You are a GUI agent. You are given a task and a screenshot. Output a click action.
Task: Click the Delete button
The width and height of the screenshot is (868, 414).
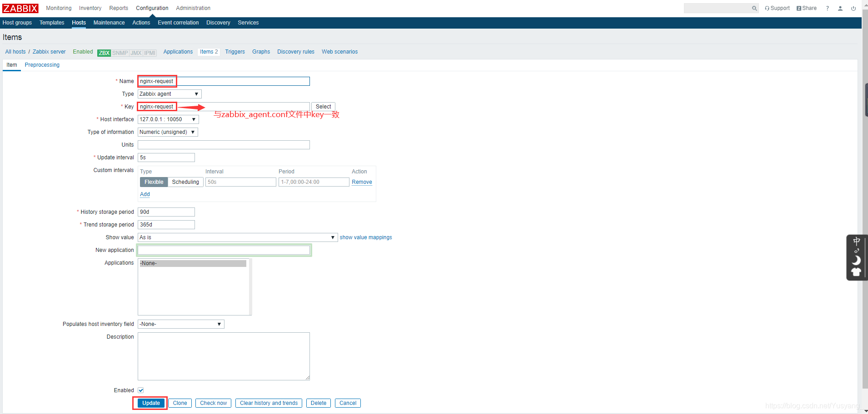(319, 403)
